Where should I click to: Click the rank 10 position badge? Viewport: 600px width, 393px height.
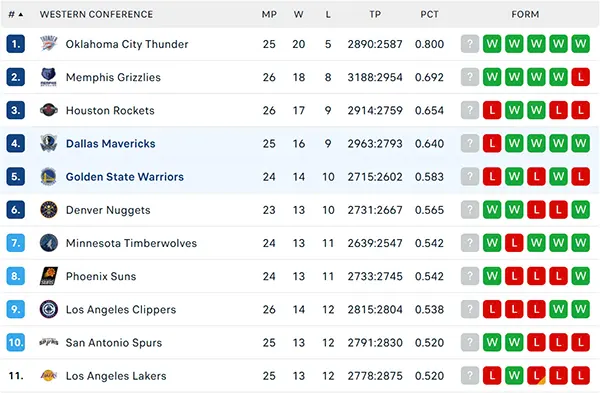(16, 342)
